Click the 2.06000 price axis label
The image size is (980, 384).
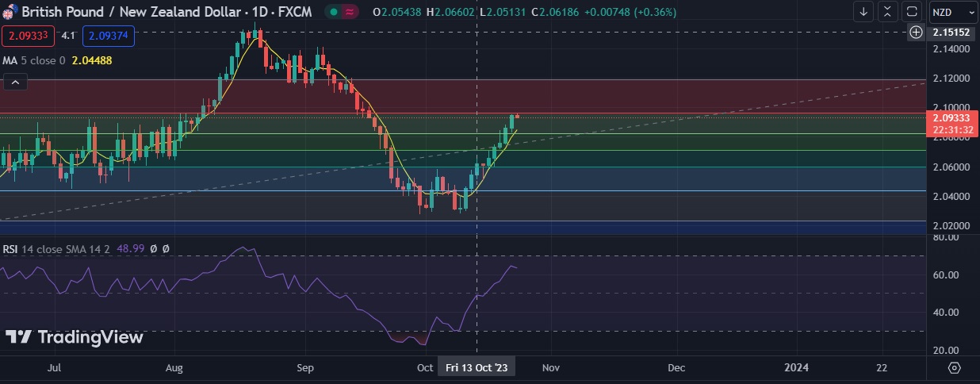tap(951, 167)
